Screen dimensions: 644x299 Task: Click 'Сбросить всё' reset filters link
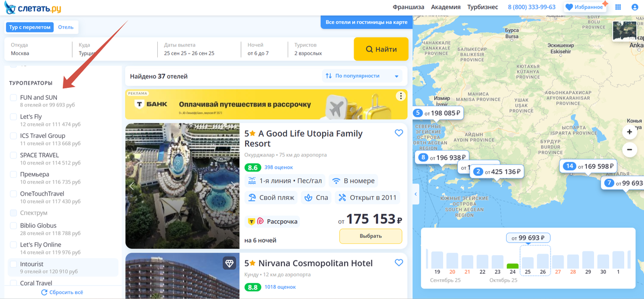62,293
